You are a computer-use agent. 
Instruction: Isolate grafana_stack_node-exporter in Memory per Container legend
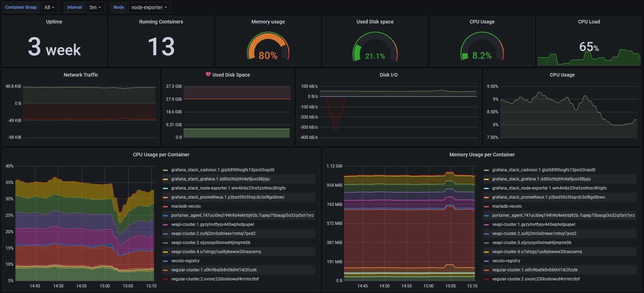(549, 188)
